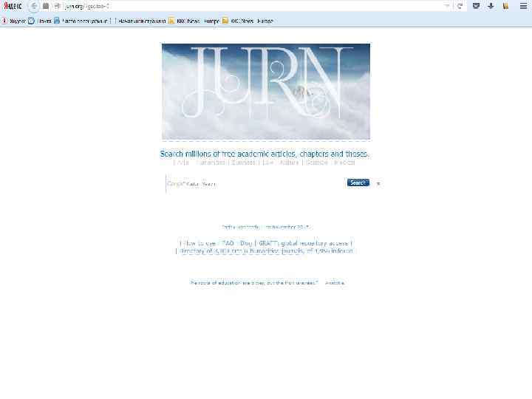Open the Pocket icon in the toolbar

click(x=476, y=6)
